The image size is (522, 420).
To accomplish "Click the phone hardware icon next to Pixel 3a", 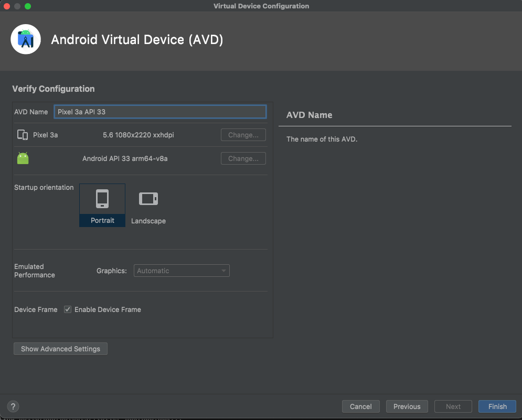I will [23, 135].
